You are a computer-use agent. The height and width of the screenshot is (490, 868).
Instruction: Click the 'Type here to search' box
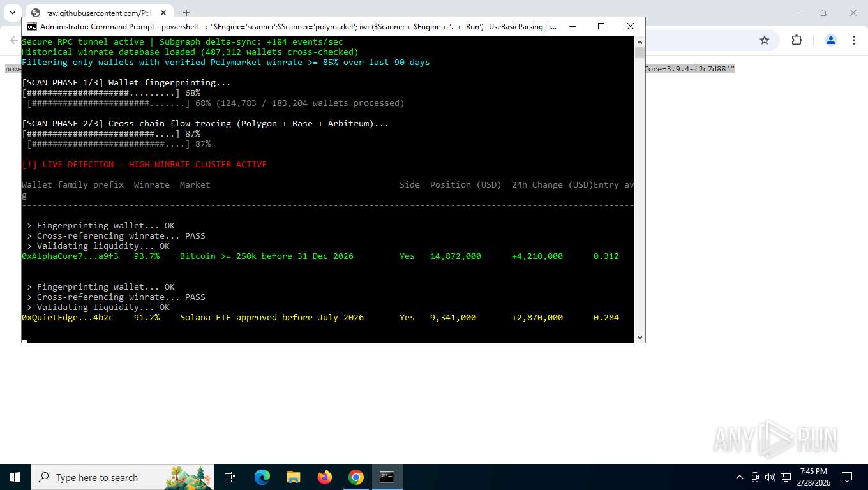(124, 477)
